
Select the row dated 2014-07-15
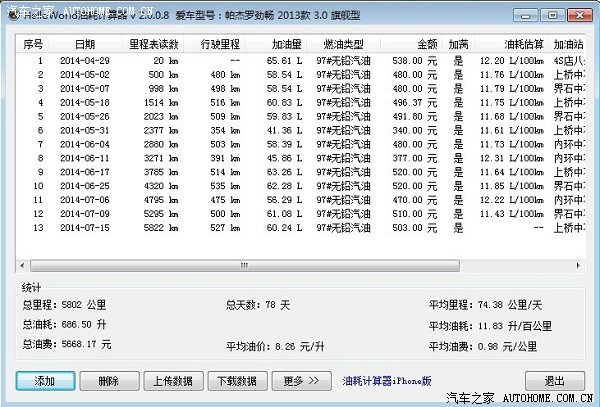(82, 227)
